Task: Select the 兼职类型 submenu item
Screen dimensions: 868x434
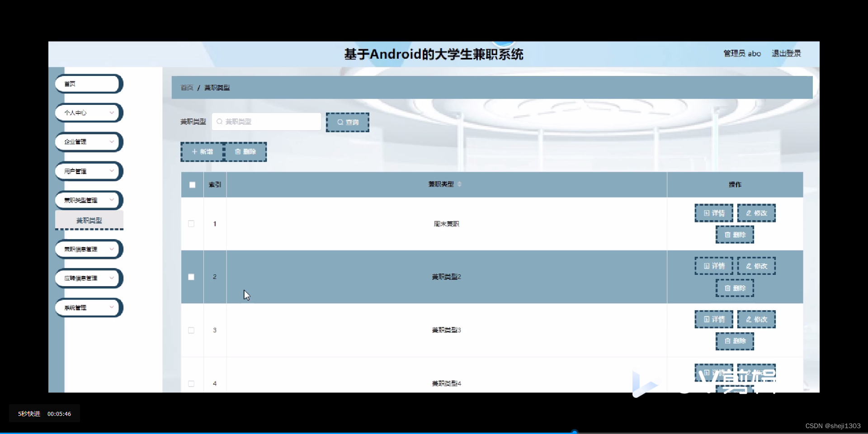Action: (x=89, y=221)
